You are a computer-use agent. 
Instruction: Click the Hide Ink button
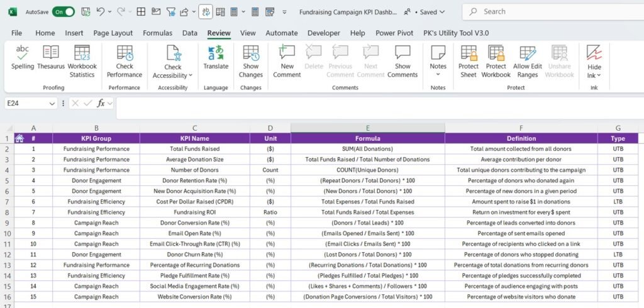[594, 62]
